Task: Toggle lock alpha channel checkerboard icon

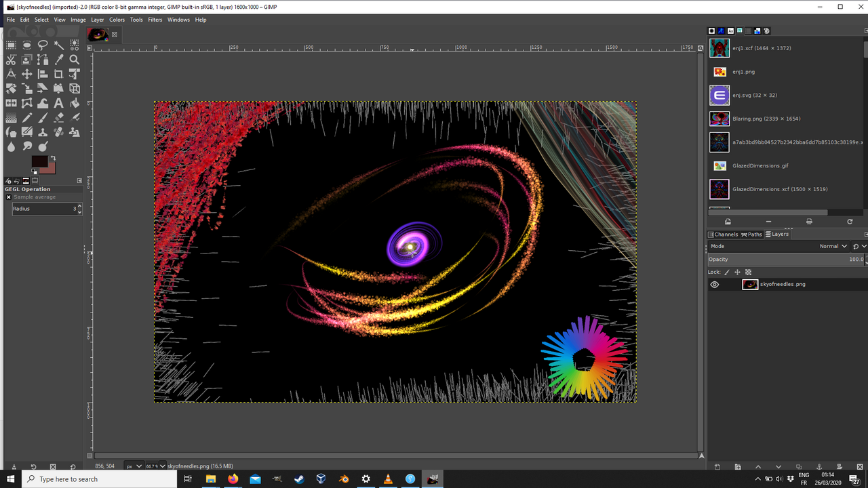Action: point(748,272)
